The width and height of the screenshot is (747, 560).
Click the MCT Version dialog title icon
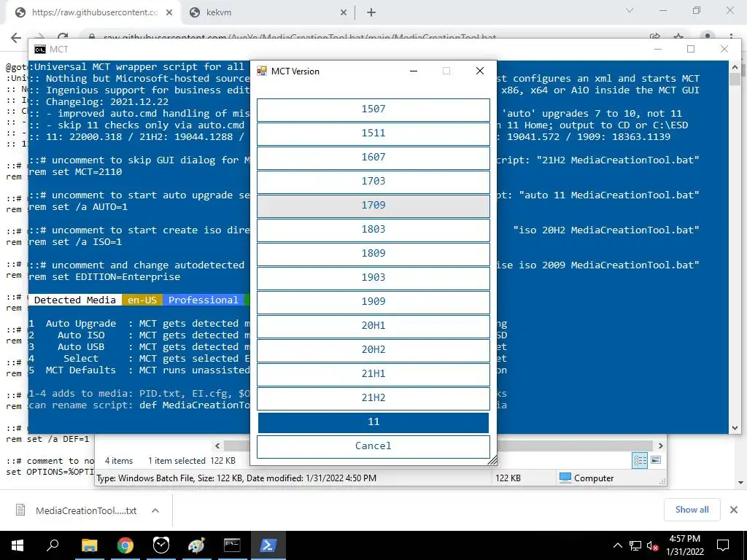point(262,71)
